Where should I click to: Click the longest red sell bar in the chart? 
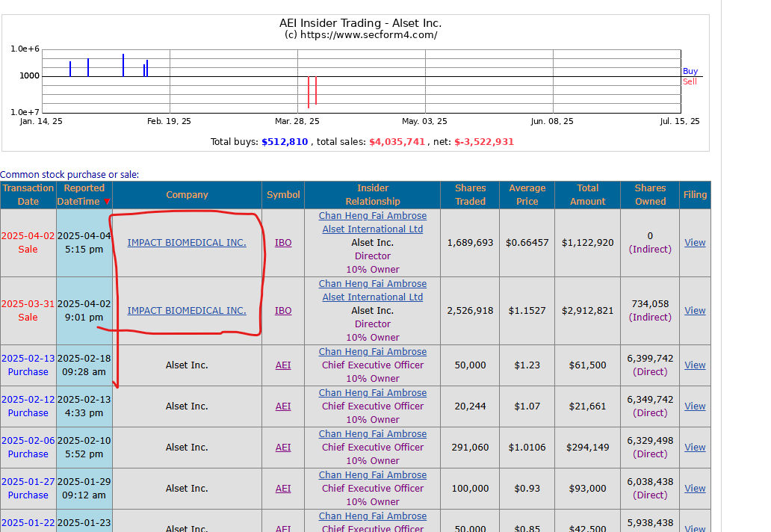(x=309, y=92)
